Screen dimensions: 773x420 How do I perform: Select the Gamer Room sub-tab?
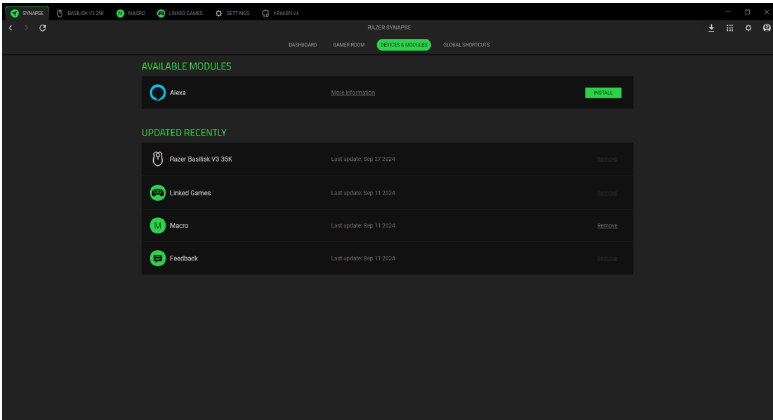click(x=349, y=45)
